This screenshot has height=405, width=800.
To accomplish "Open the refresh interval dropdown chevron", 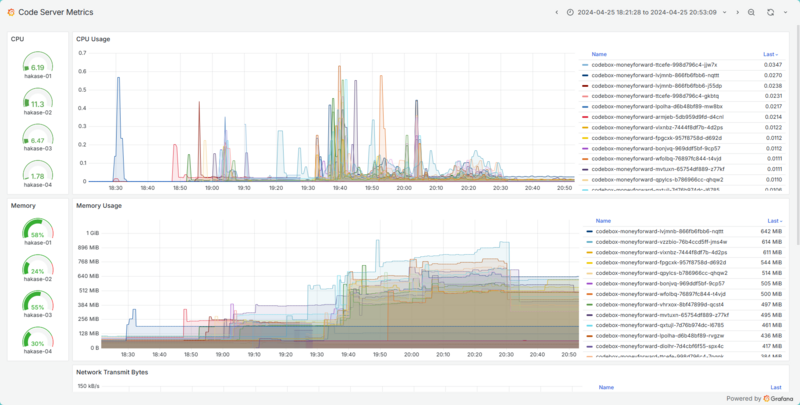I will (x=785, y=12).
